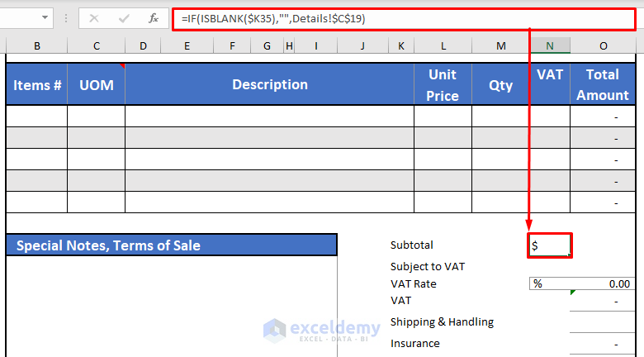Click the Shipping & Handling label
This screenshot has width=644, height=357.
coord(442,322)
